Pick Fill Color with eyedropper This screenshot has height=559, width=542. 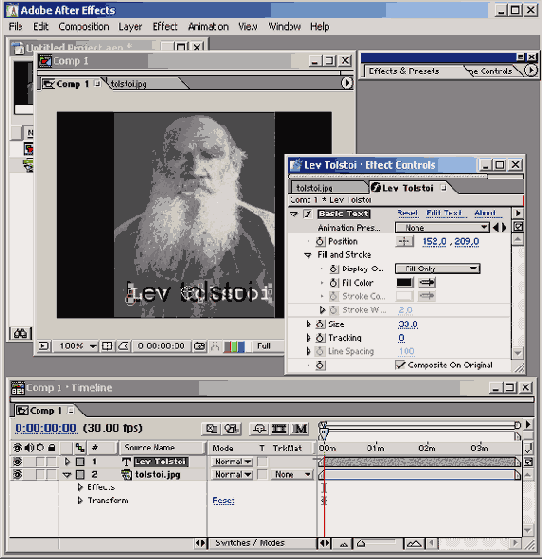coord(427,283)
